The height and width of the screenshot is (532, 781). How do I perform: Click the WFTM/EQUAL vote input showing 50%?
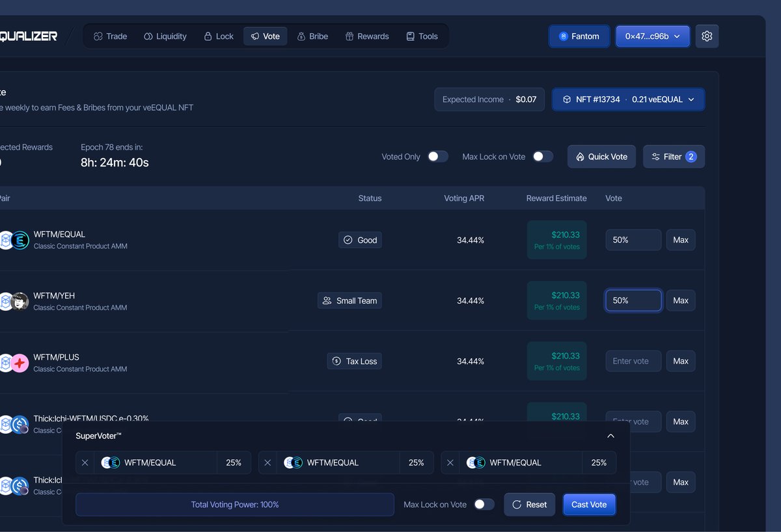[x=633, y=240]
